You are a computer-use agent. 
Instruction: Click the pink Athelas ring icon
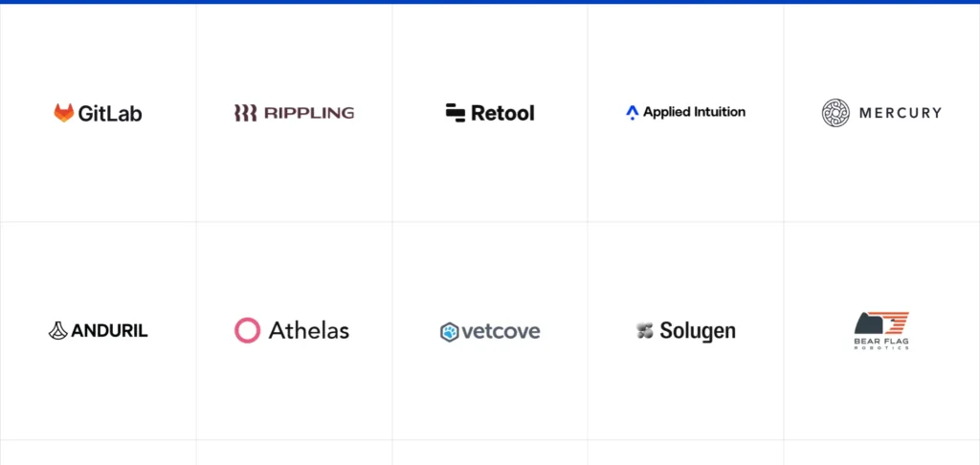click(247, 330)
